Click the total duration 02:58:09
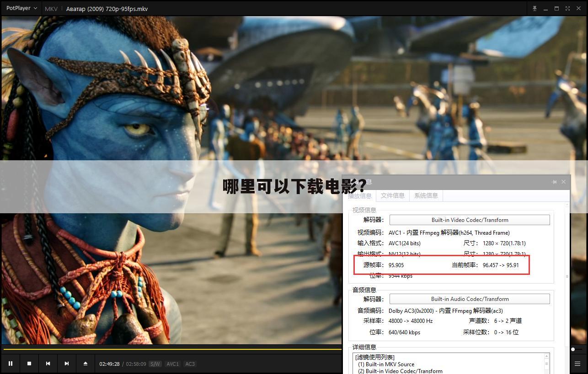588x374 pixels. (x=136, y=364)
